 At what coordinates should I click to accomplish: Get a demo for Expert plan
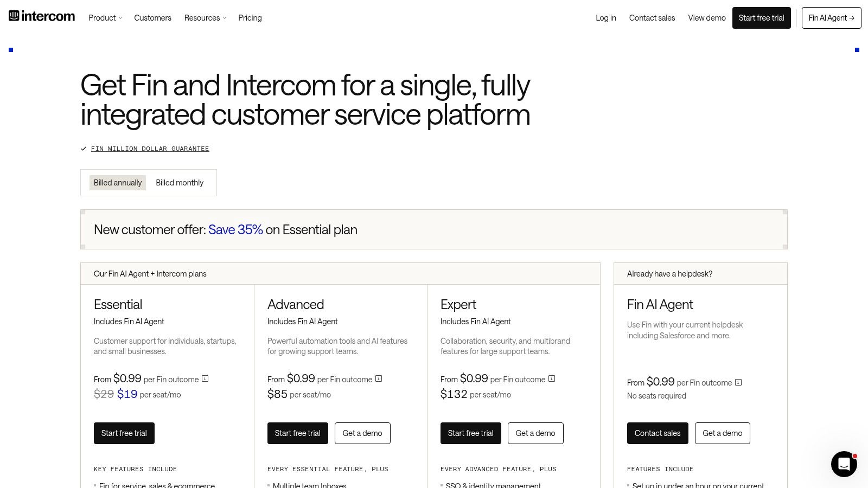click(x=535, y=433)
